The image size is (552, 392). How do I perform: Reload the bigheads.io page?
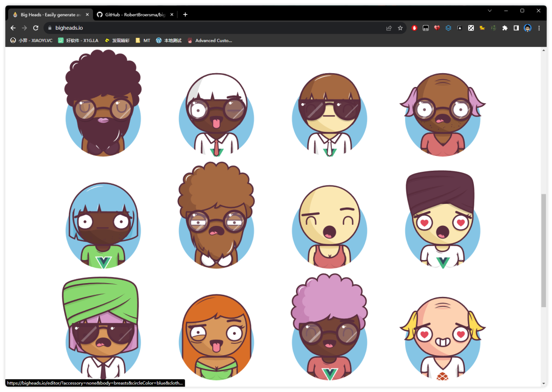coord(36,28)
